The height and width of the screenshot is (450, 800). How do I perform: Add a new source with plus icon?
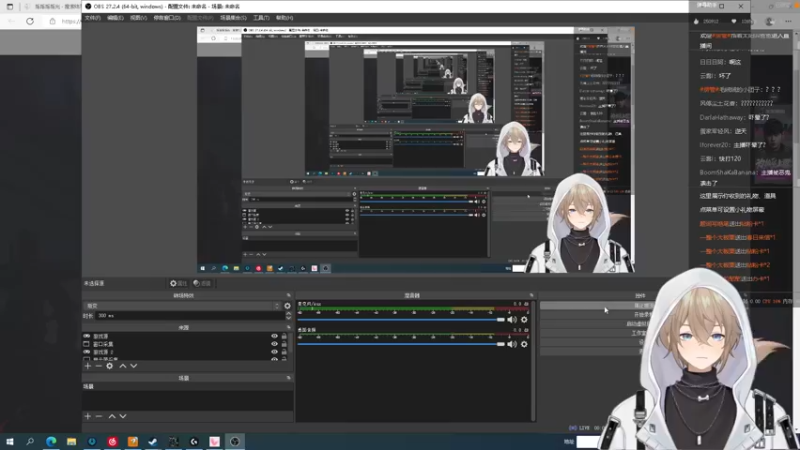tap(88, 366)
